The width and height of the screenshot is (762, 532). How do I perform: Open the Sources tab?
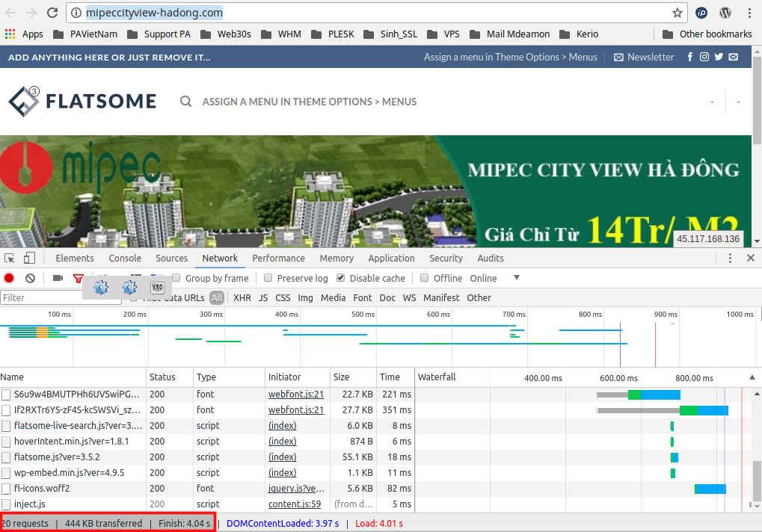point(171,259)
